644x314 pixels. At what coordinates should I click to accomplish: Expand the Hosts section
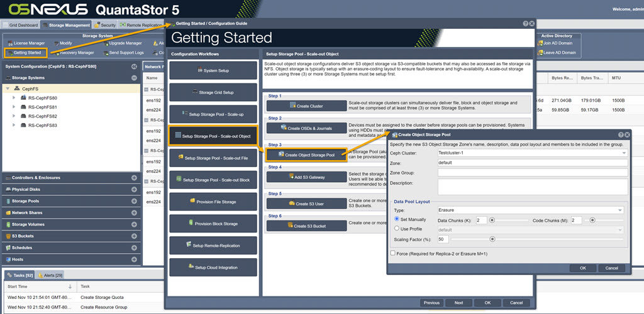coord(134,259)
